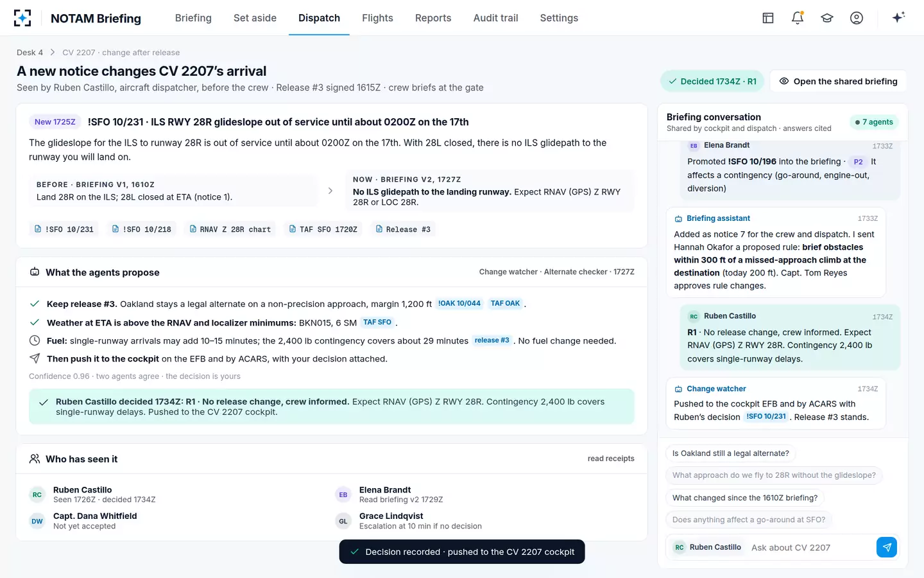924x578 pixels.
Task: Open the AI sparkle assistant icon
Action: click(x=898, y=17)
